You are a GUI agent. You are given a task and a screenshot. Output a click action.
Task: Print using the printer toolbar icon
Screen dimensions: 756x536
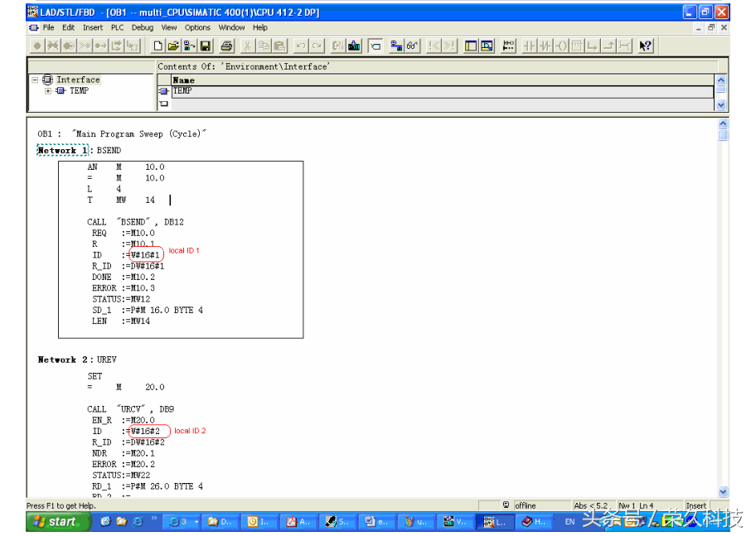[x=226, y=46]
